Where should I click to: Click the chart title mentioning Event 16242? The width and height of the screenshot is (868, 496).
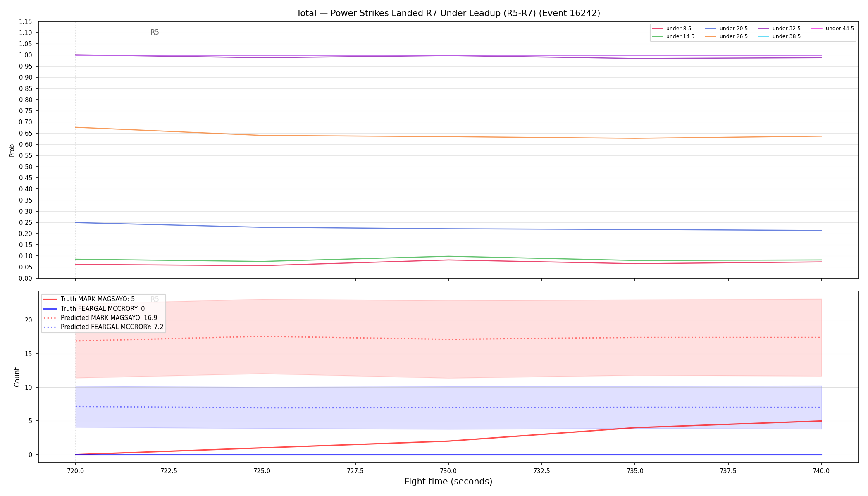coord(448,13)
